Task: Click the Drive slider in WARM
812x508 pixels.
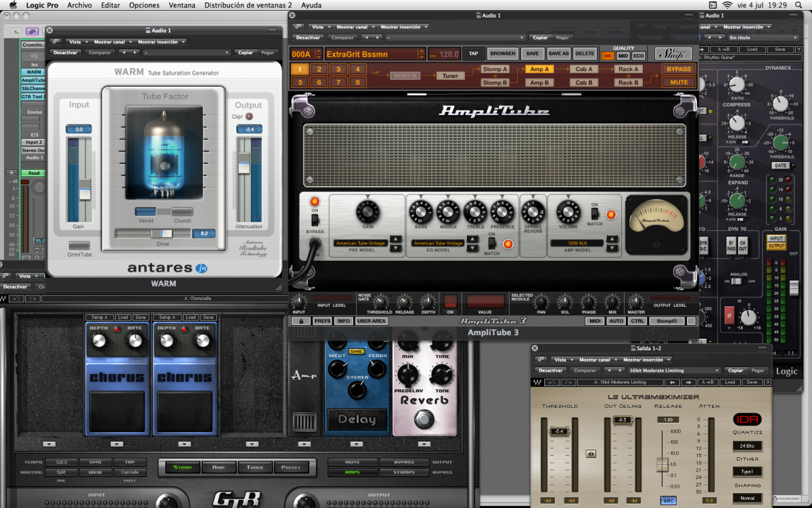Action: 162,233
